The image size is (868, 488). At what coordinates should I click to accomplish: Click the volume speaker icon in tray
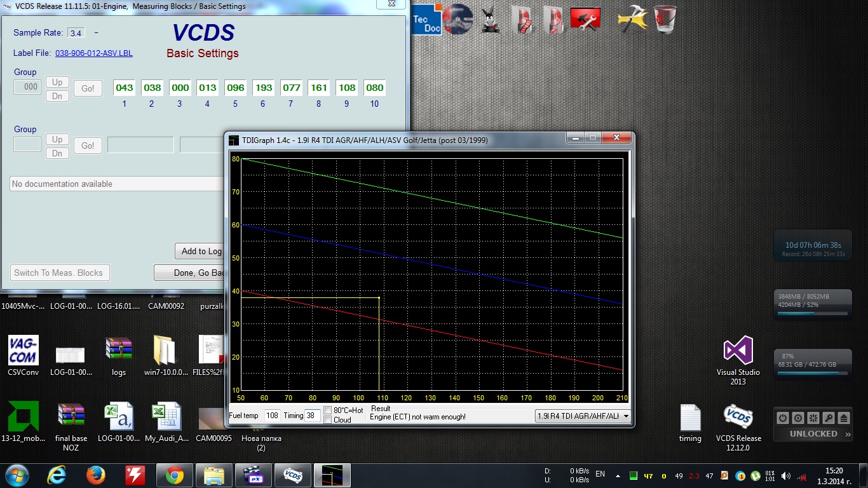click(785, 475)
